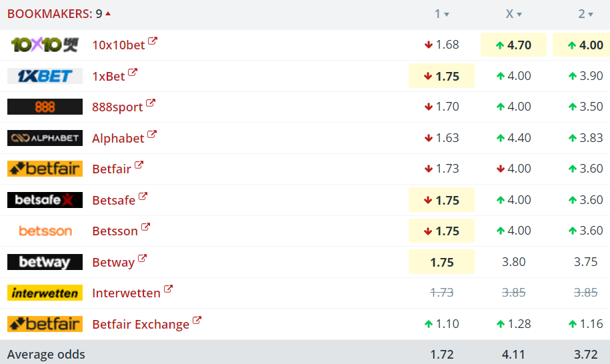The image size is (610, 364).
Task: Sort by column 1 home odds
Action: 441,14
